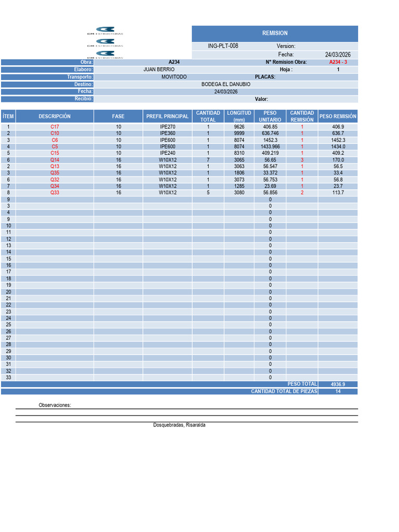Select the description cell C15
The height and width of the screenshot is (532, 399).
(x=55, y=153)
